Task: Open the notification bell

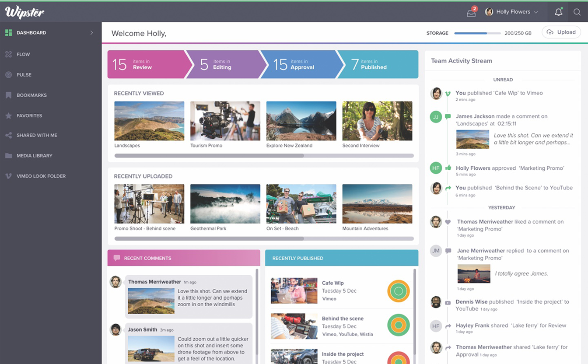Action: coord(558,12)
